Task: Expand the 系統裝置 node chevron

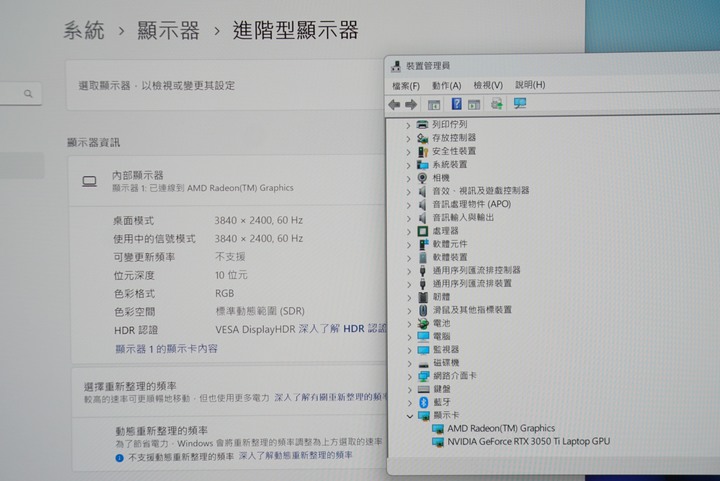Action: coord(408,165)
